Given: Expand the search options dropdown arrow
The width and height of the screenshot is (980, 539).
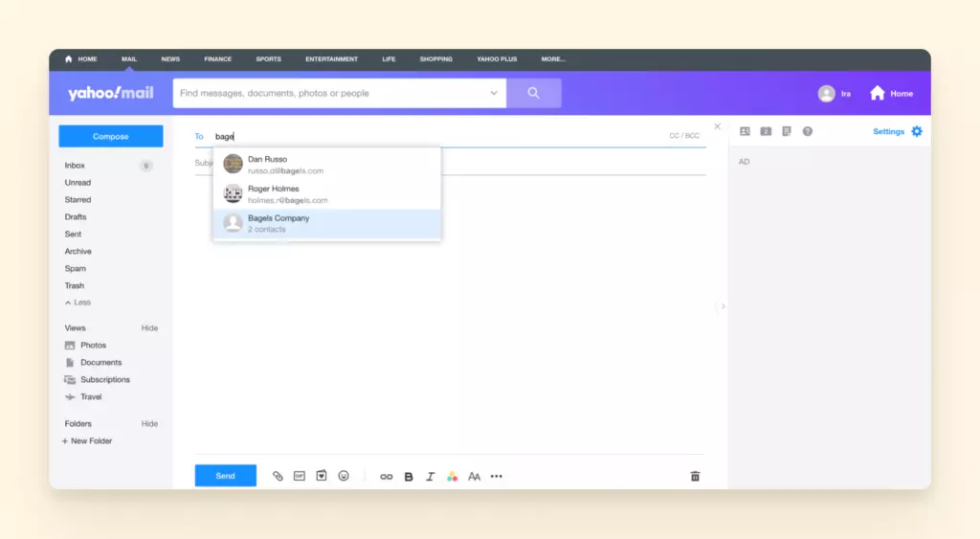Looking at the screenshot, I should click(494, 93).
